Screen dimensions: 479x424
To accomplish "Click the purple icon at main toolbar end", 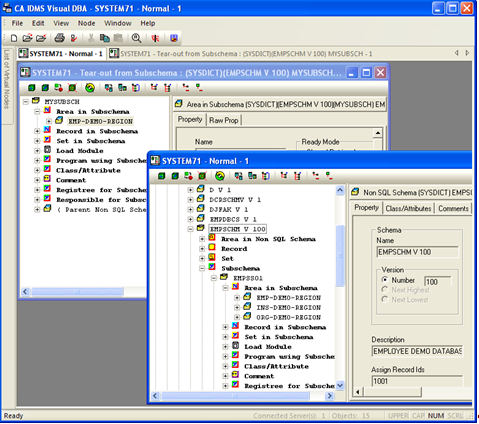I will click(x=174, y=38).
